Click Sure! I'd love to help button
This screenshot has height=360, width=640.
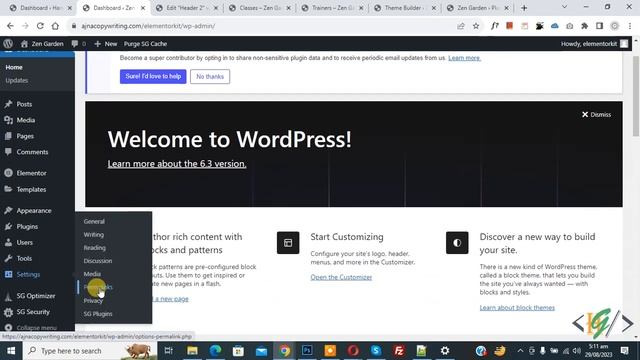point(153,76)
